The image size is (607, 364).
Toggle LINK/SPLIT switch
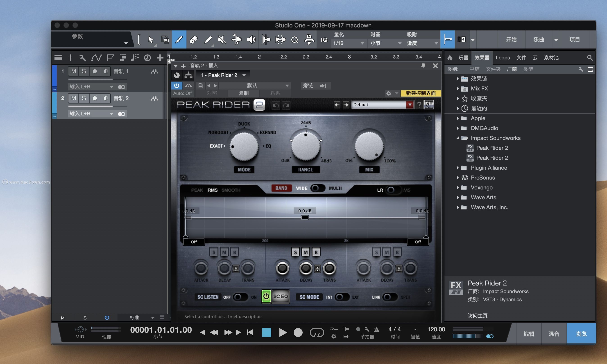(x=390, y=297)
